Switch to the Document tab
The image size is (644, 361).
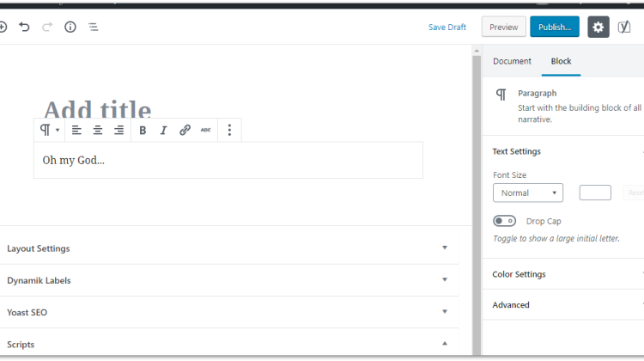[512, 61]
